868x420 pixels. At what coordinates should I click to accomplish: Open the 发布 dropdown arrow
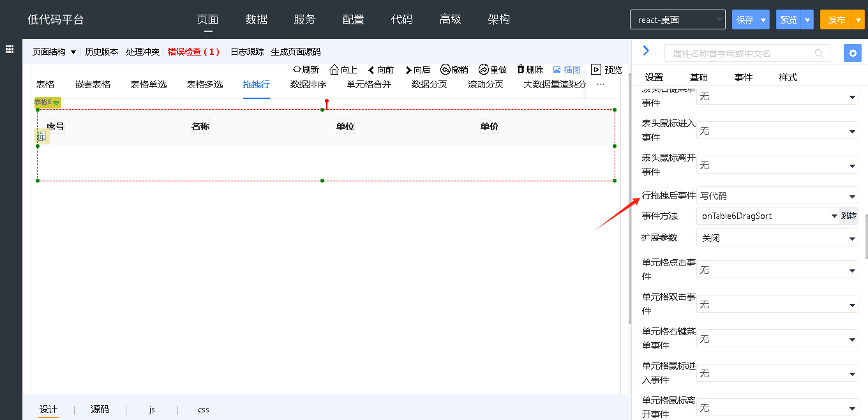pyautogui.click(x=858, y=20)
